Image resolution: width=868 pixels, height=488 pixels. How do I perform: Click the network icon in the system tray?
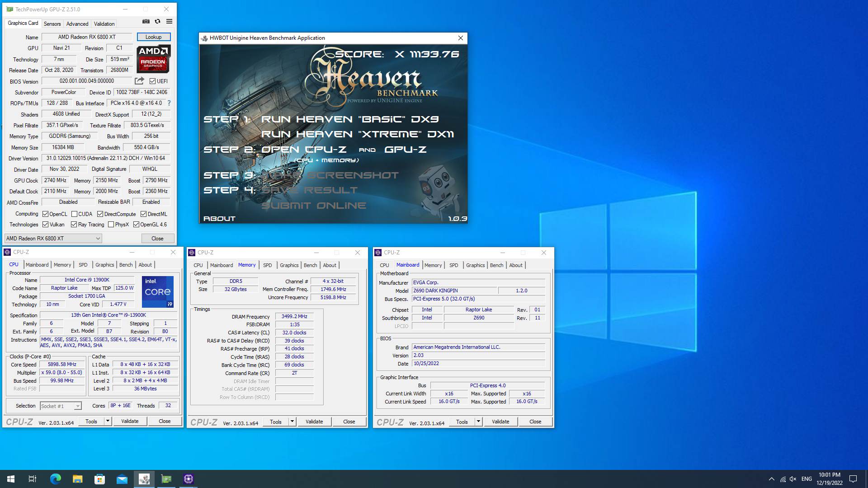(x=783, y=479)
